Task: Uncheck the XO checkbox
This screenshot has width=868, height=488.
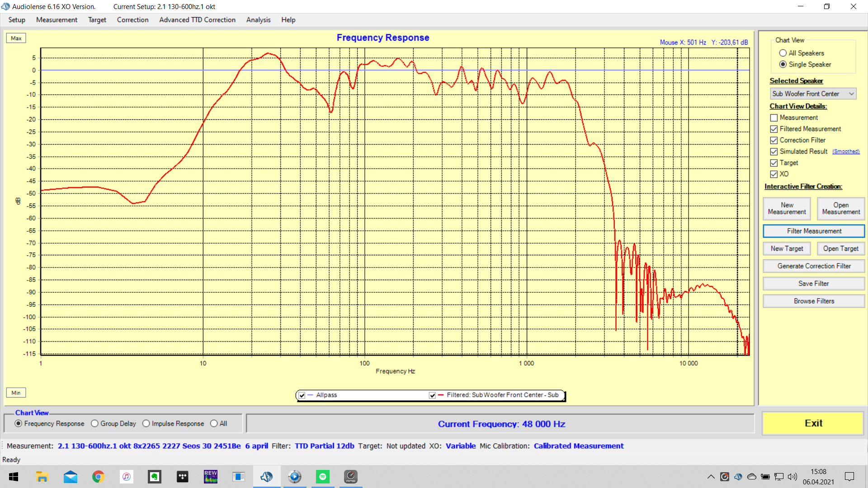Action: coord(774,174)
